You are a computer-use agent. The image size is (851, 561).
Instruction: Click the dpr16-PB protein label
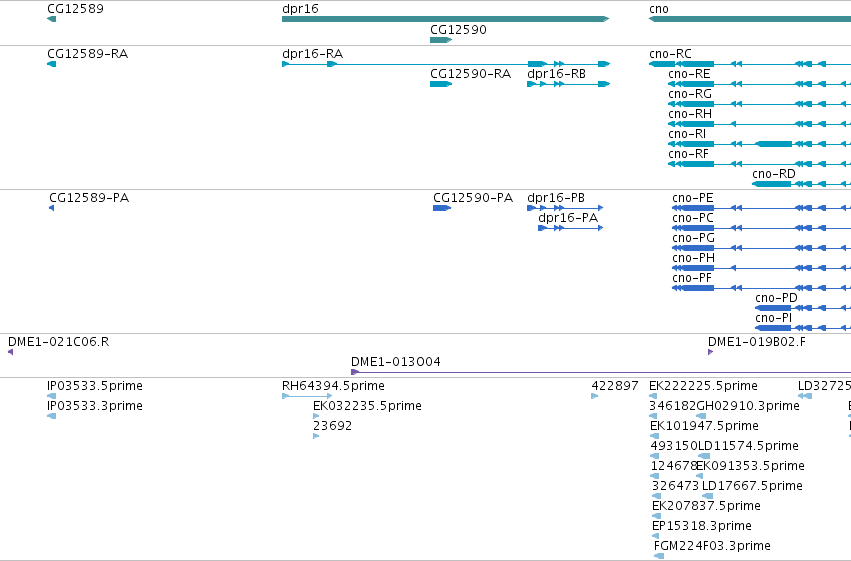556,198
